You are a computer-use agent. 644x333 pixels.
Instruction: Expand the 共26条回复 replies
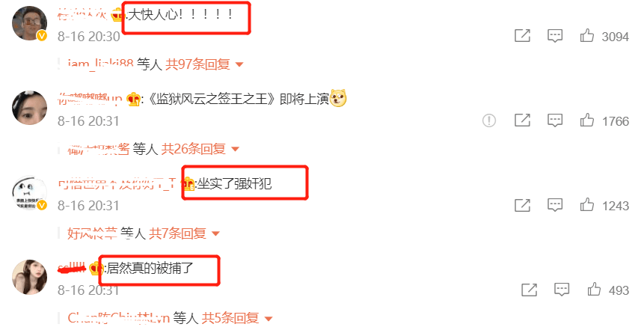click(200, 149)
